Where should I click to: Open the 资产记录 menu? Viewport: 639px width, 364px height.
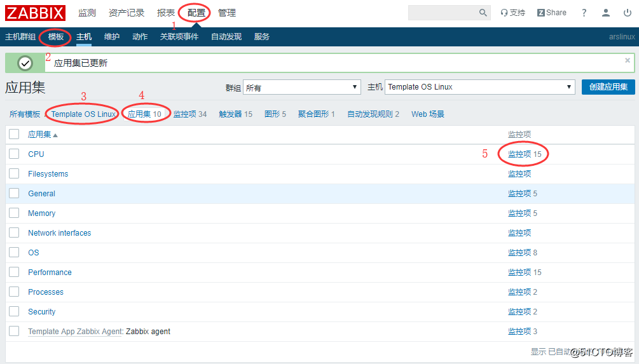[x=127, y=13]
